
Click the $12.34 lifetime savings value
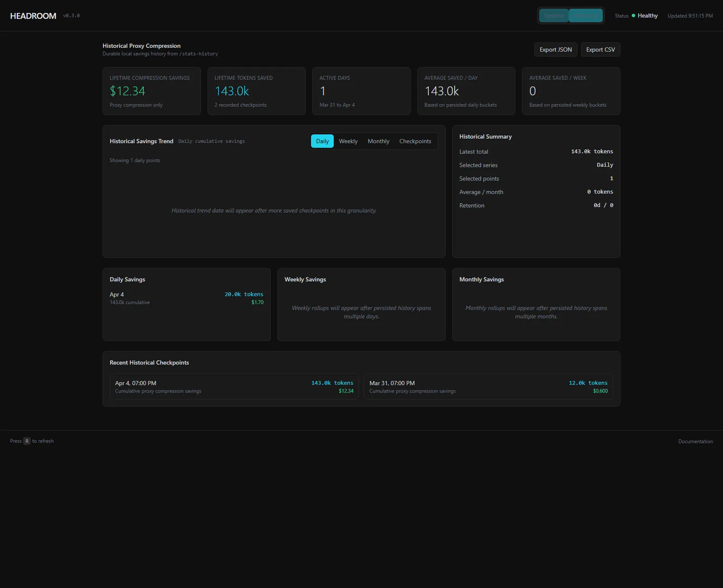[127, 91]
